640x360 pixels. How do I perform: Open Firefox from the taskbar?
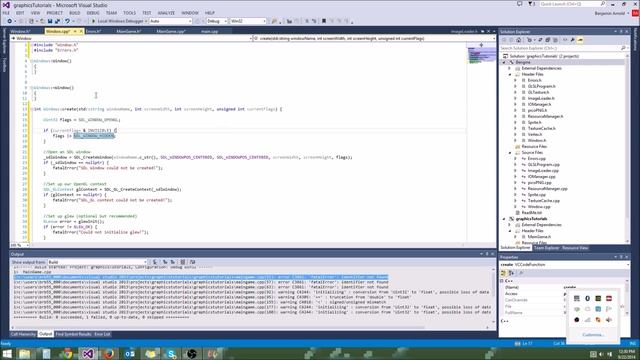pyautogui.click(x=109, y=354)
